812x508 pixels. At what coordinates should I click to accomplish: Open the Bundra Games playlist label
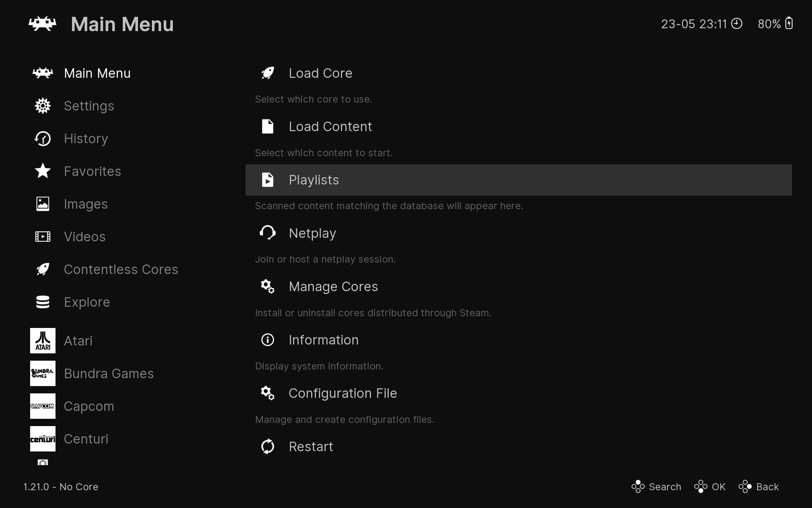pos(109,374)
